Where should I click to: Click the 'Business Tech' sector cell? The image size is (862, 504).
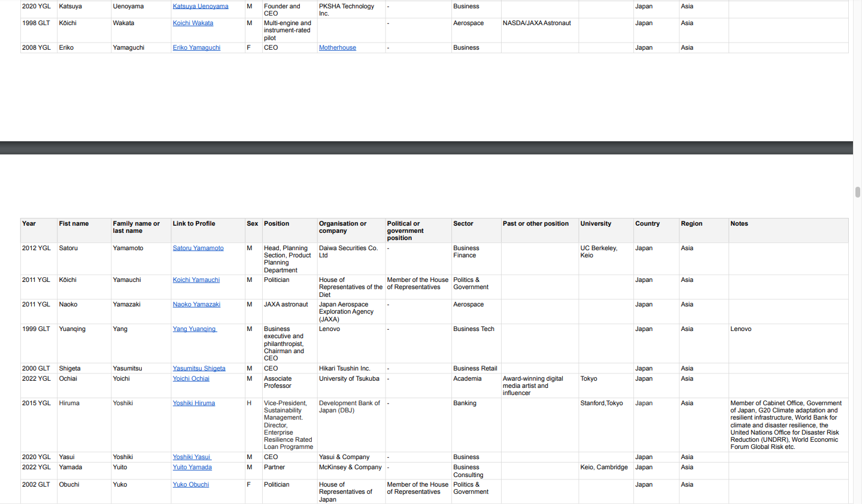point(476,344)
